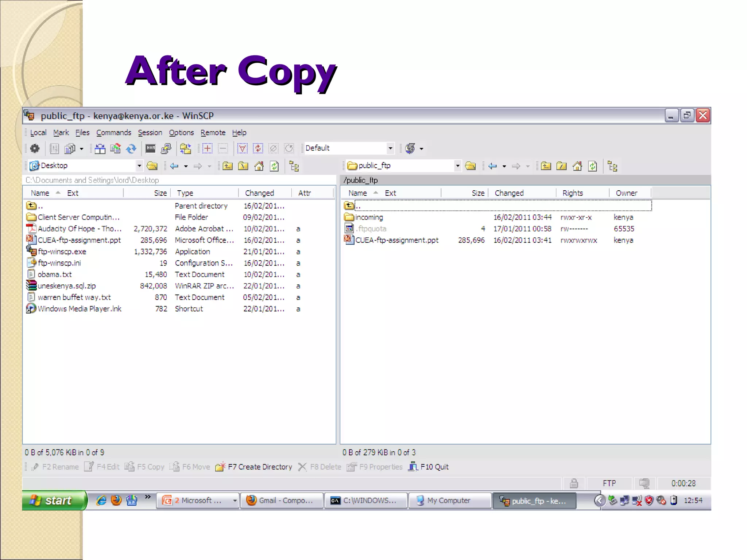Open the Options menu
747x560 pixels.
(x=181, y=133)
